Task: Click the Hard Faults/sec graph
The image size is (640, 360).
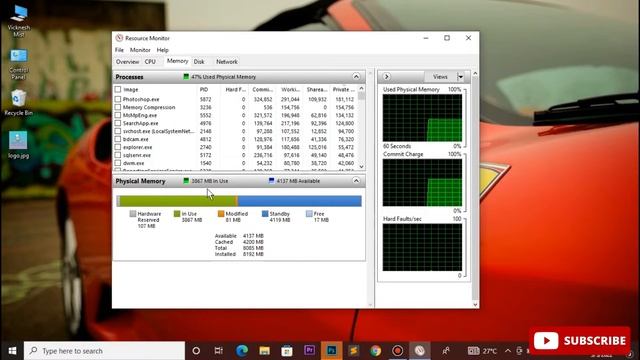Action: 422,247
